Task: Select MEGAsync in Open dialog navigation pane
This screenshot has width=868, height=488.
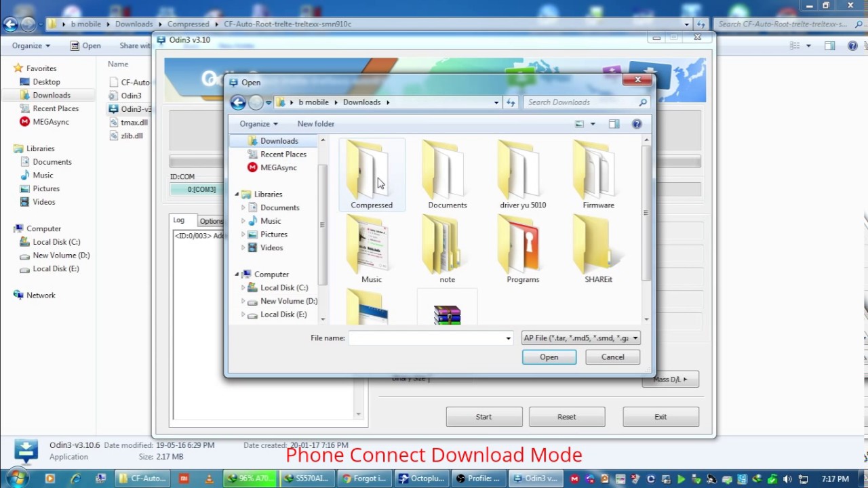Action: coord(272,167)
